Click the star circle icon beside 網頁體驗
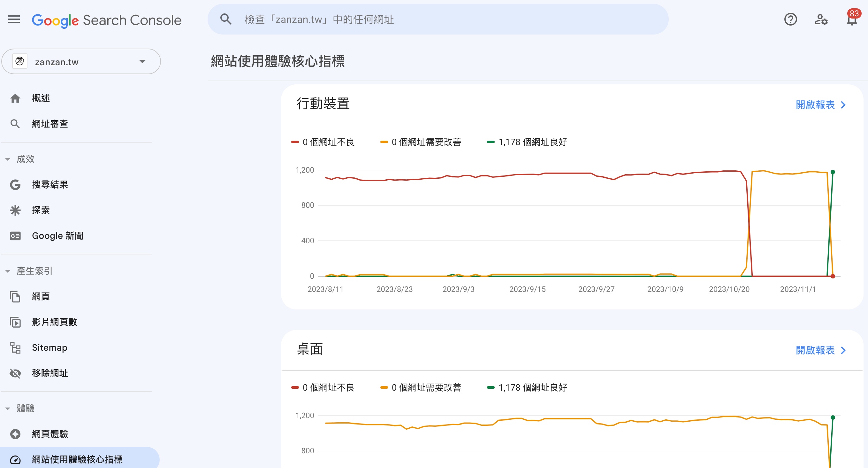The width and height of the screenshot is (868, 468). tap(15, 434)
